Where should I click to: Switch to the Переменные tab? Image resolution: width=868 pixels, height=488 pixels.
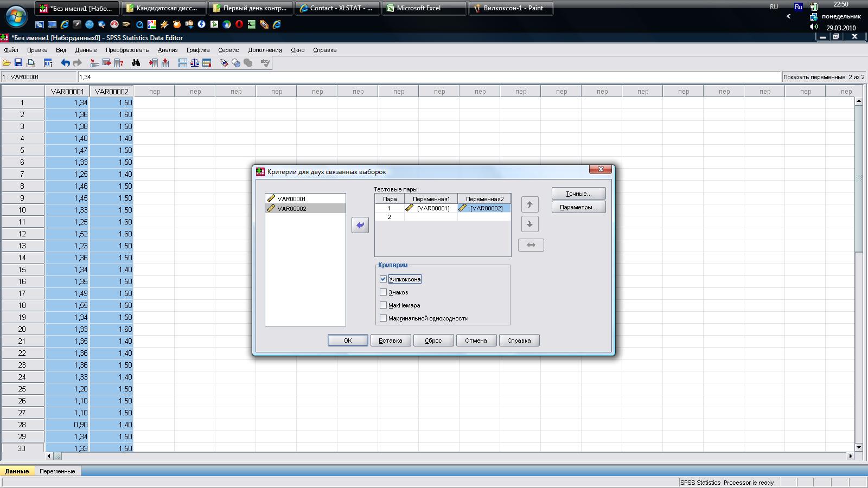[x=57, y=471]
